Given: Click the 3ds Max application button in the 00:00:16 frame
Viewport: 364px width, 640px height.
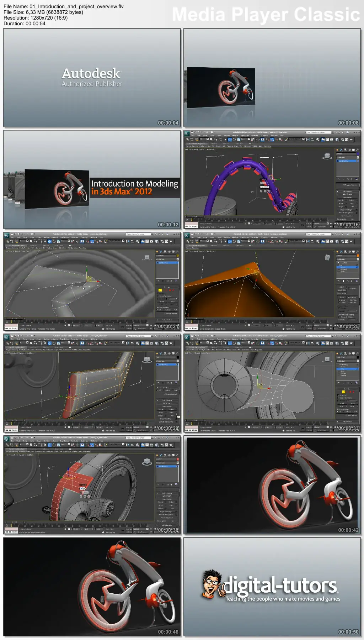Looking at the screenshot, I should coord(187,133).
